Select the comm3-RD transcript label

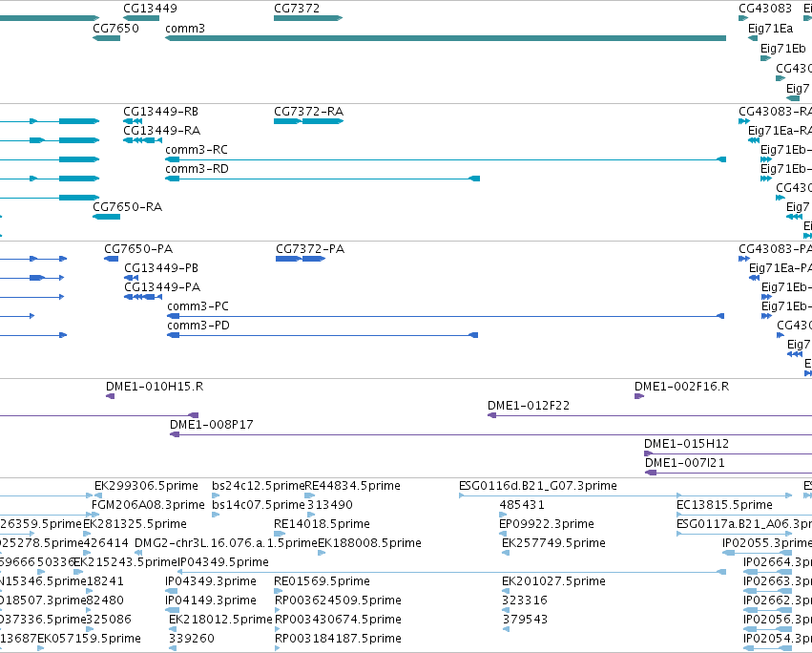197,169
